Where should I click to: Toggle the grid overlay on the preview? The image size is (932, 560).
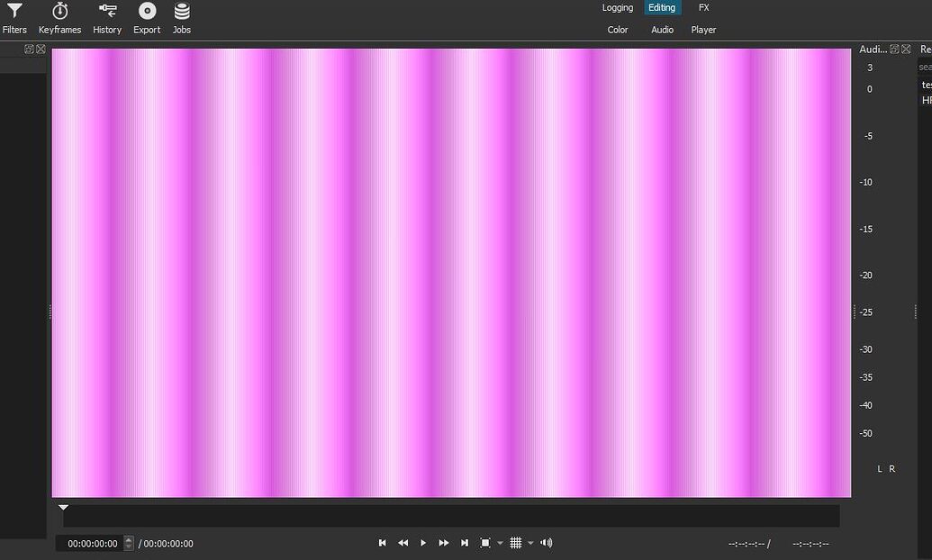coord(516,542)
